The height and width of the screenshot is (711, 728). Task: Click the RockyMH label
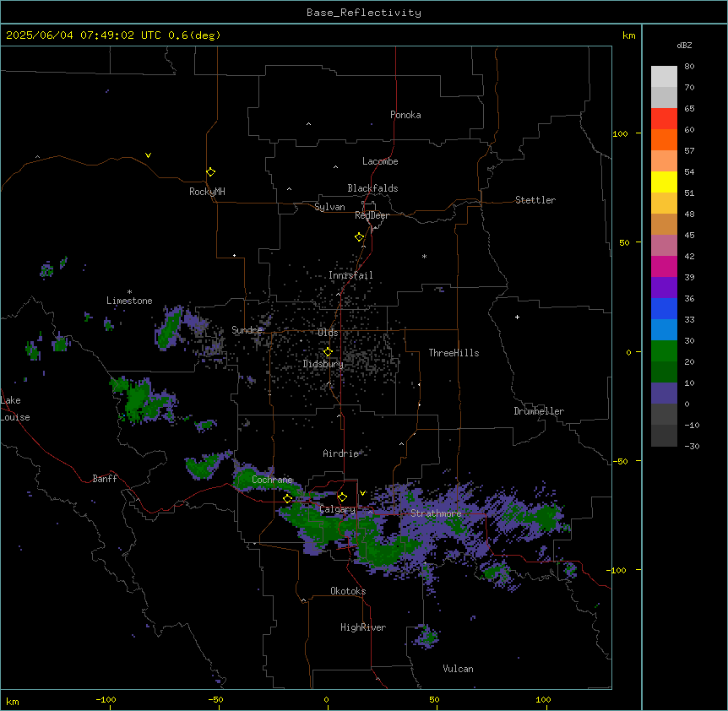(x=207, y=192)
